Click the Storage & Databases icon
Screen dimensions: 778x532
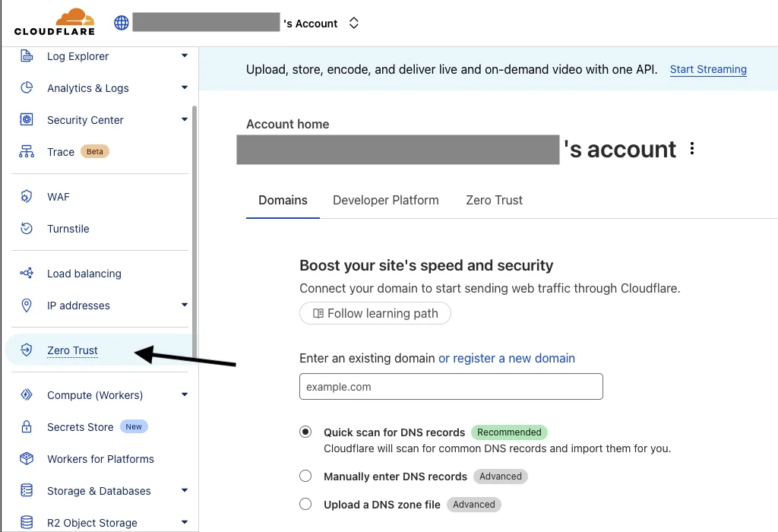[27, 490]
